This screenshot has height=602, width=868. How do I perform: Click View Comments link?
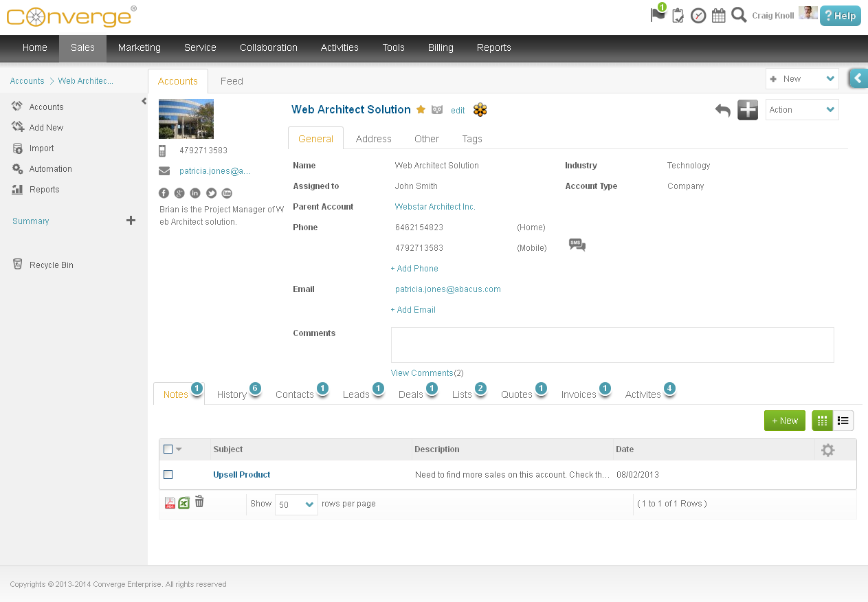[x=422, y=373]
